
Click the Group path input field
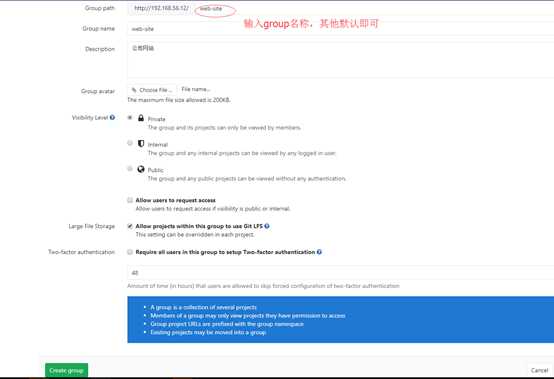tap(373, 8)
